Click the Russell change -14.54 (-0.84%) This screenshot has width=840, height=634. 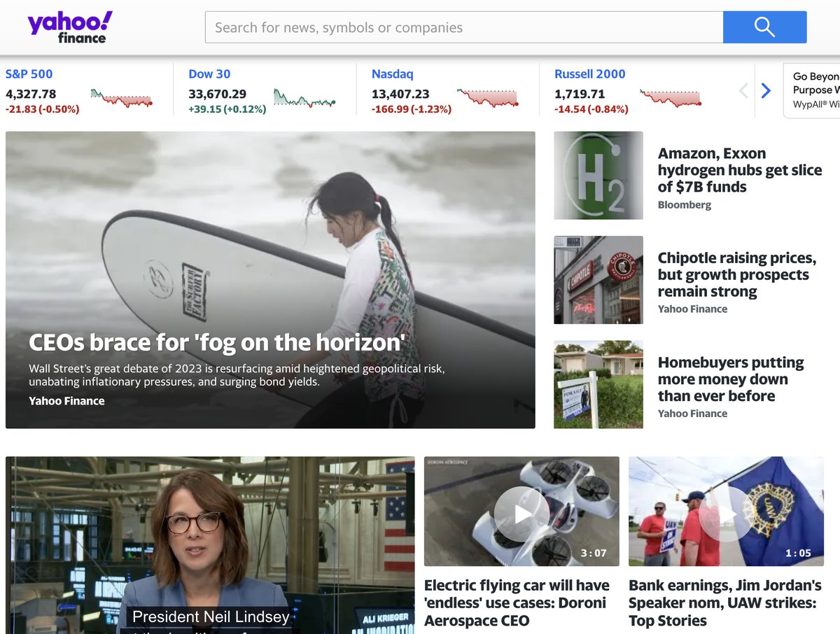click(x=591, y=109)
